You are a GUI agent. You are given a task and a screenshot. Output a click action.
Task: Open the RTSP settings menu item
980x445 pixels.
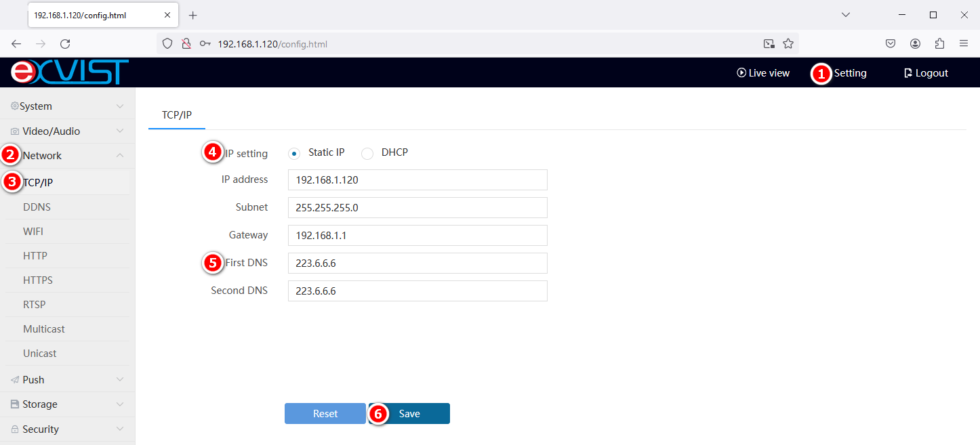click(x=35, y=305)
